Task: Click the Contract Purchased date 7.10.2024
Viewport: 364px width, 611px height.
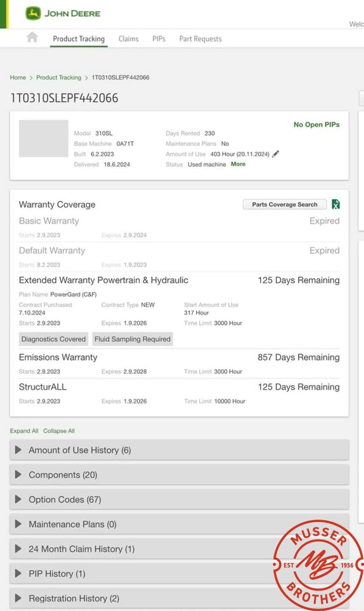Action: 32,313
